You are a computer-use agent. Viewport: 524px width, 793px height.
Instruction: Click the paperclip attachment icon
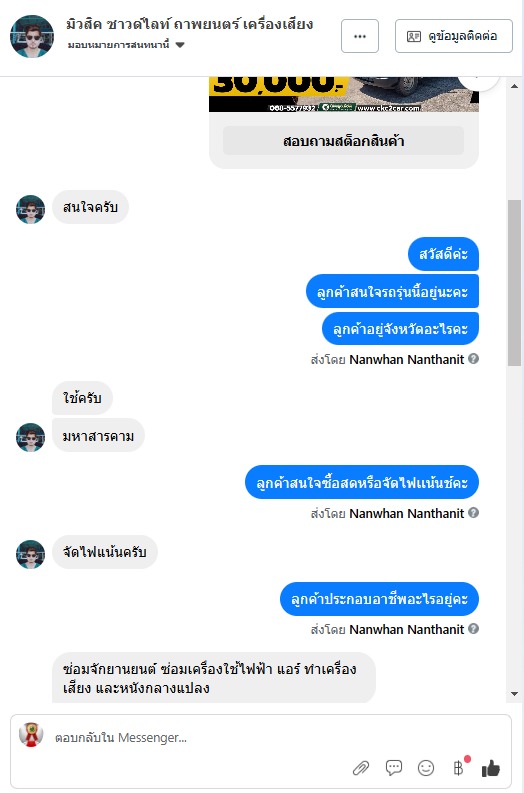(361, 768)
